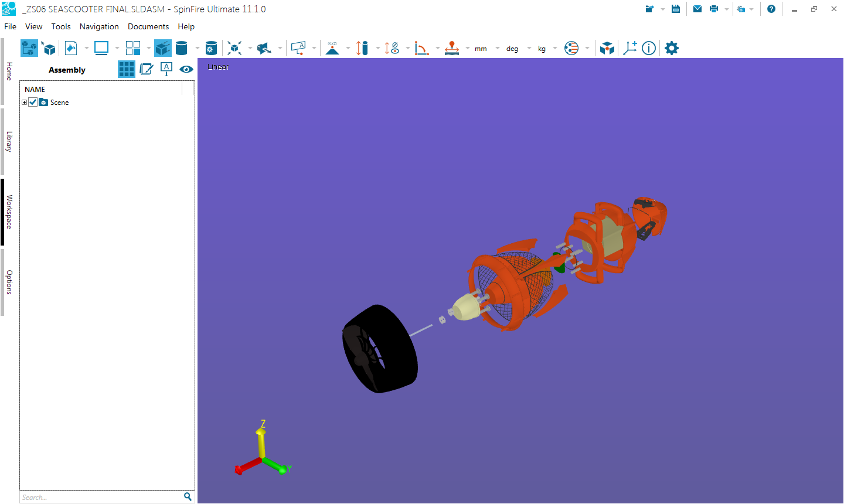Open the Documents menu

[x=148, y=26]
